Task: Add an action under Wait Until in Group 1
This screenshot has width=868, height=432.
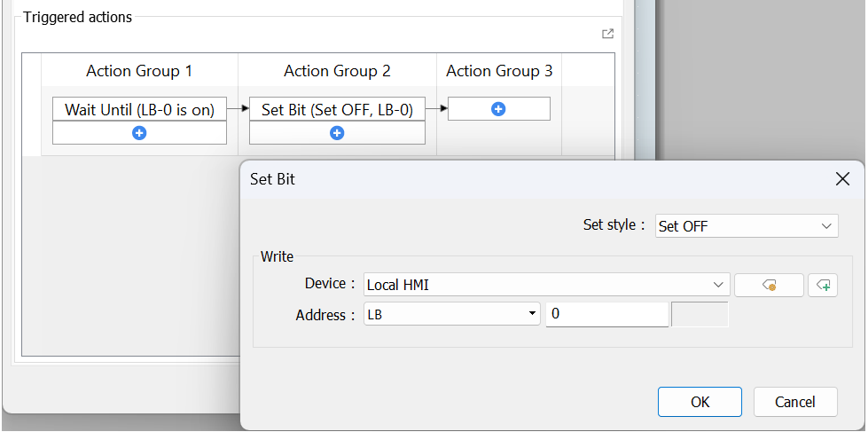Action: (139, 133)
